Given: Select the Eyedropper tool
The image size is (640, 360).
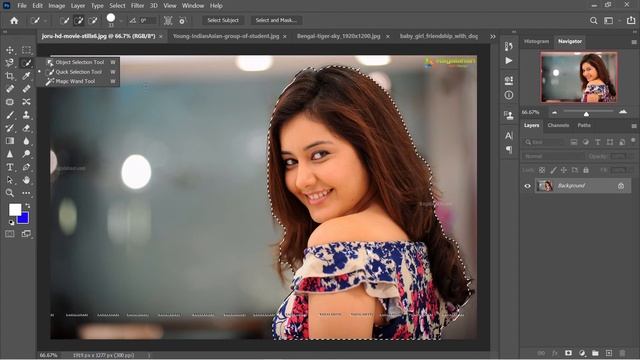Looking at the screenshot, I should (x=27, y=76).
